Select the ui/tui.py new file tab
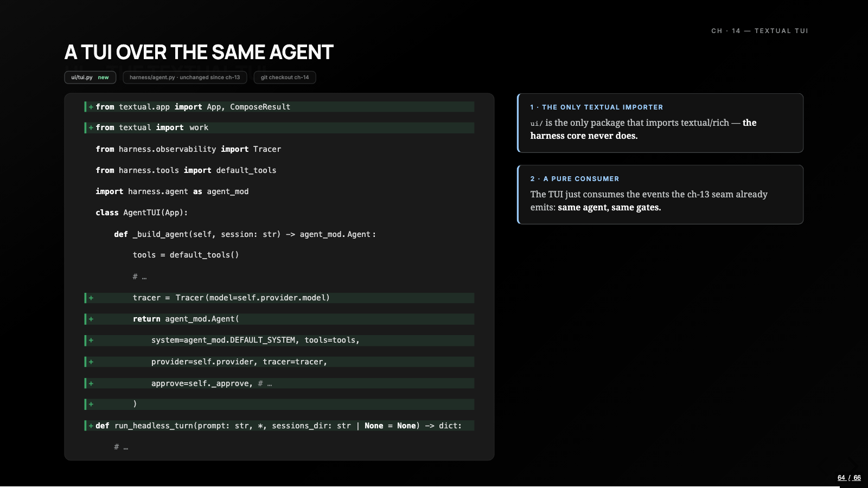The width and height of the screenshot is (868, 488). pos(90,78)
